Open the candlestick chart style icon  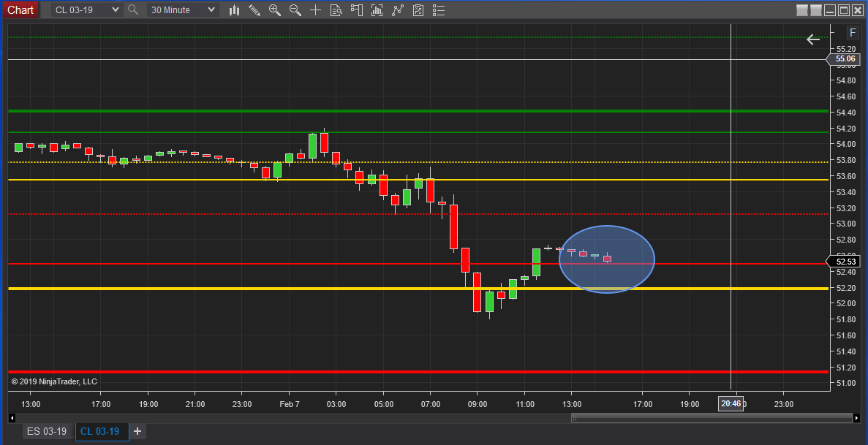coord(235,10)
